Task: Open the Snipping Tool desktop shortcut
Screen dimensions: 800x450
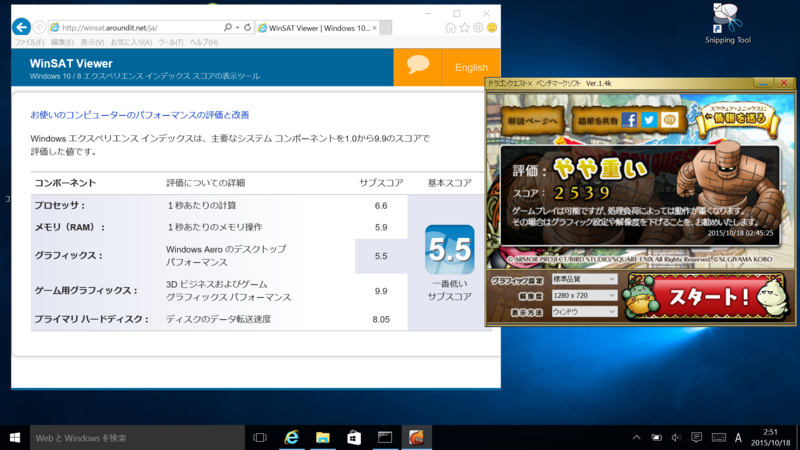Action: tap(728, 24)
